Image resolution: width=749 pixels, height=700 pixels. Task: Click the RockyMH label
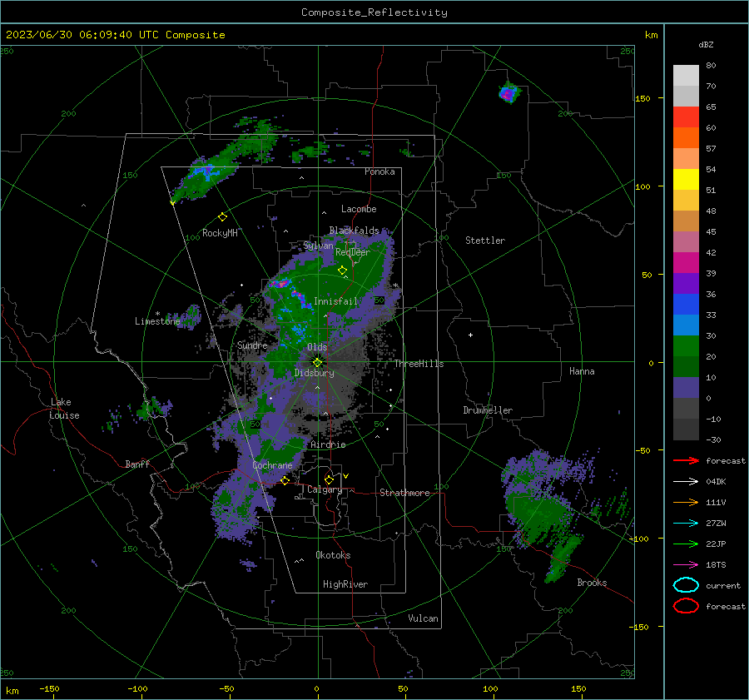(220, 233)
